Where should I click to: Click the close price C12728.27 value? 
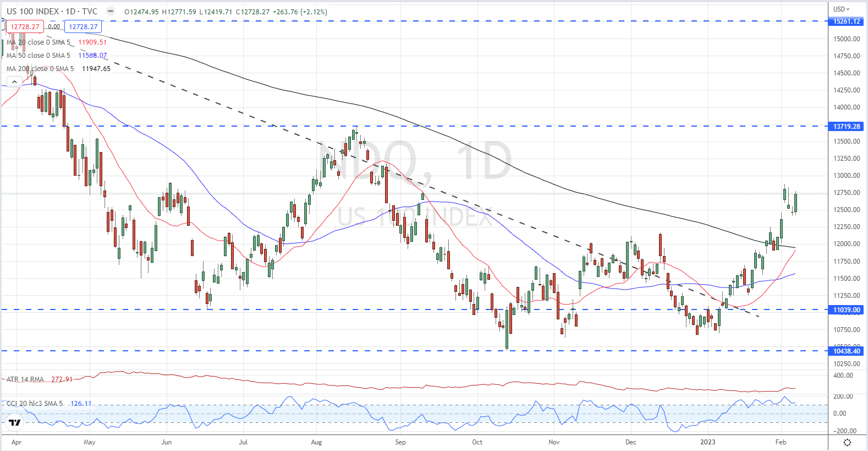pos(252,12)
